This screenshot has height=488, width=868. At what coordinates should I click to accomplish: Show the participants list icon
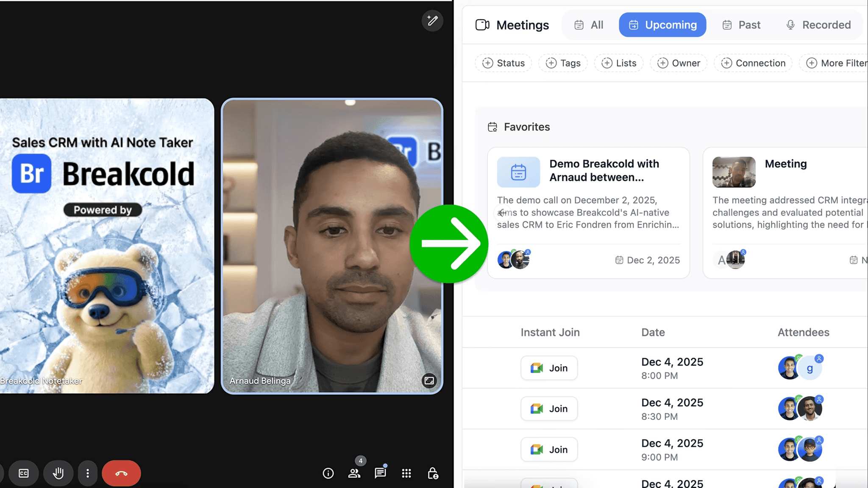click(355, 473)
